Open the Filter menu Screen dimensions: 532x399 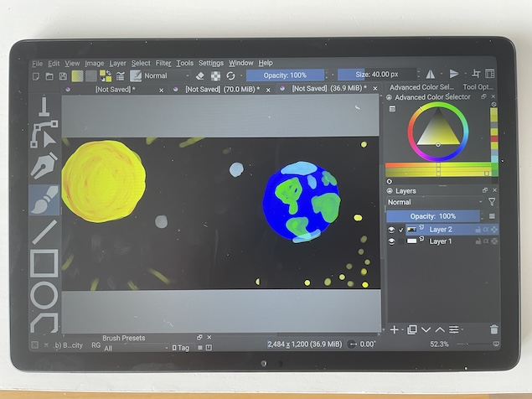[x=163, y=63]
